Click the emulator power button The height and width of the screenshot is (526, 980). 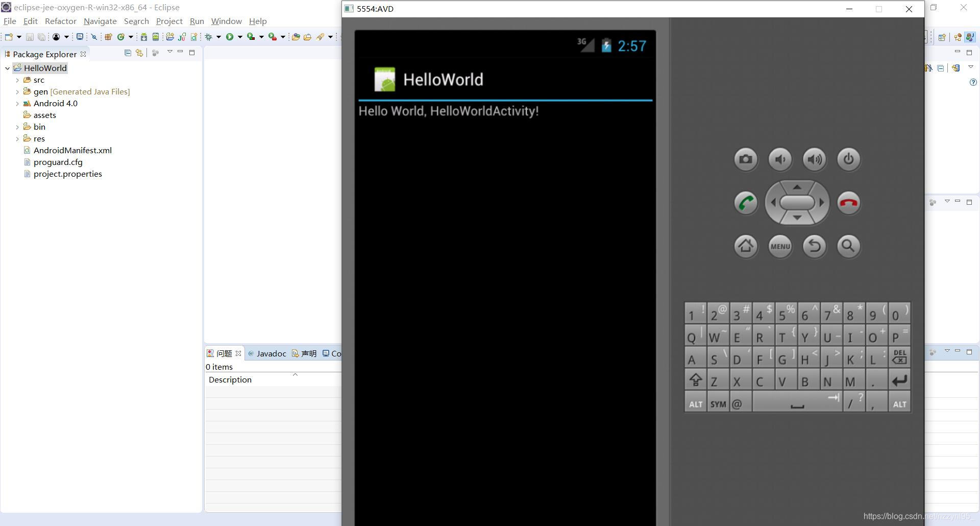[849, 159]
